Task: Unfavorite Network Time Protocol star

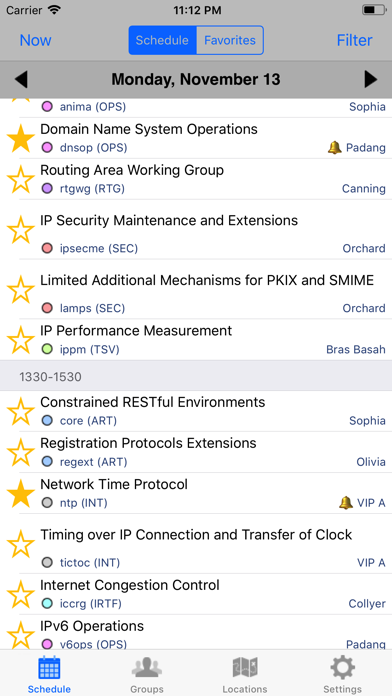Action: [x=21, y=494]
